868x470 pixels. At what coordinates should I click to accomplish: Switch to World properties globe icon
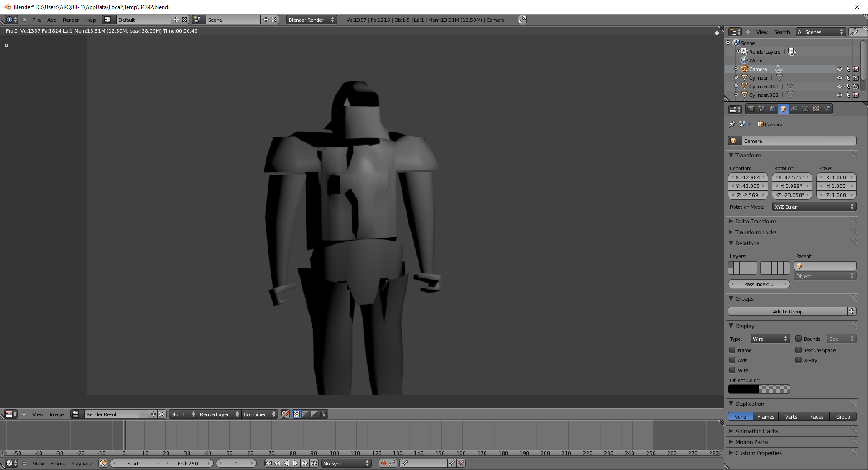coord(772,109)
